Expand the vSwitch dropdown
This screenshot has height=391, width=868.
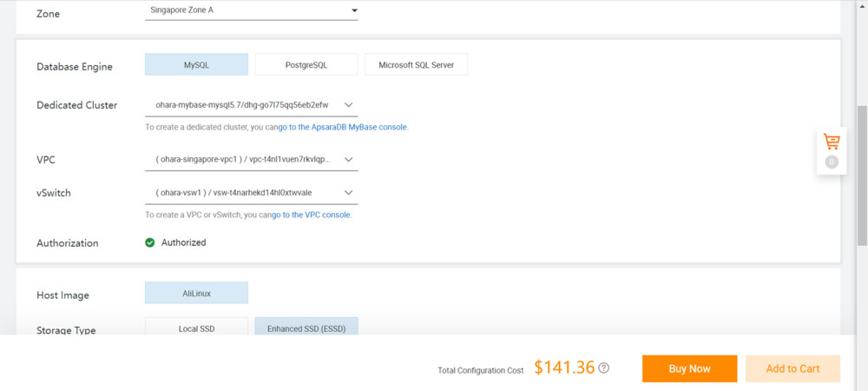tap(252, 192)
